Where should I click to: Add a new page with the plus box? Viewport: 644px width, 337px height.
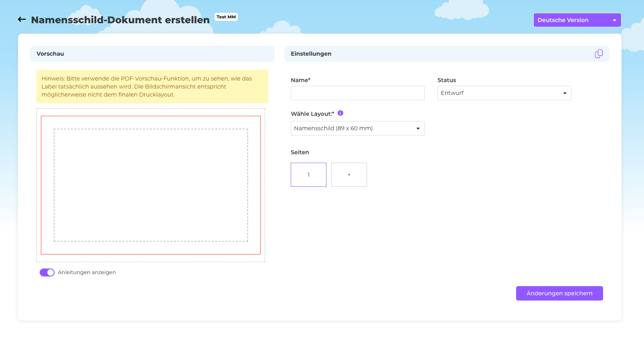pyautogui.click(x=349, y=175)
